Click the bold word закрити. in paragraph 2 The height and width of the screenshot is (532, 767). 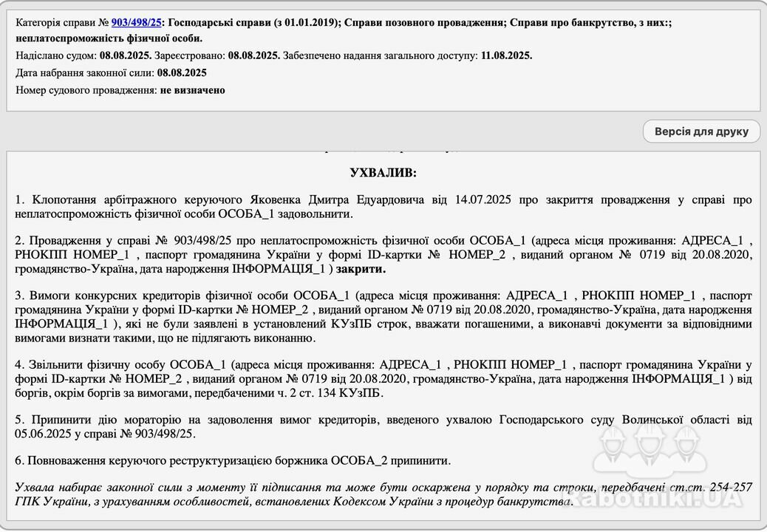point(361,269)
